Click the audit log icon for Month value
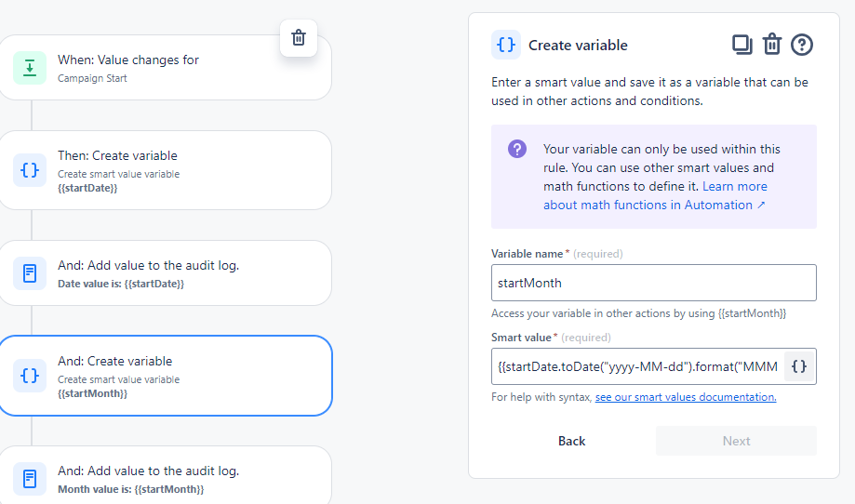This screenshot has height=504, width=855. coord(30,479)
